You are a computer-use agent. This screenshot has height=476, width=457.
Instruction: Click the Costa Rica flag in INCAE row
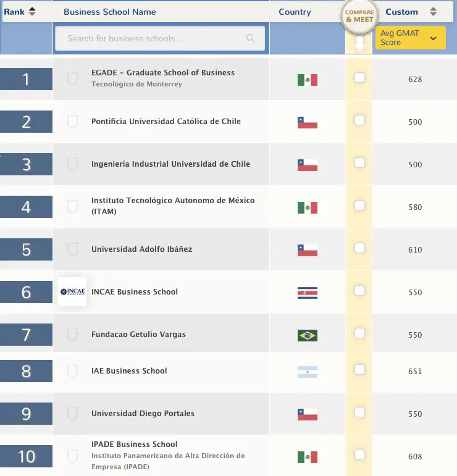308,293
